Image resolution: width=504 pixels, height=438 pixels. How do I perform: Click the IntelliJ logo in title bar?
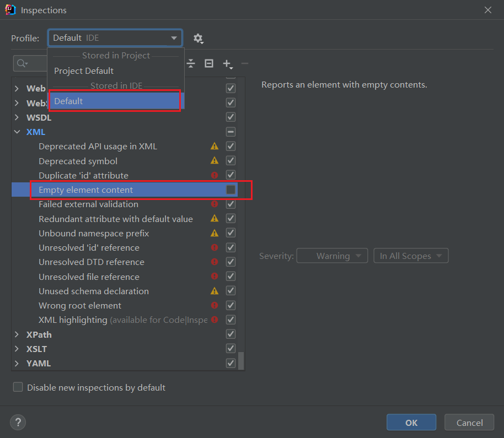(x=10, y=9)
